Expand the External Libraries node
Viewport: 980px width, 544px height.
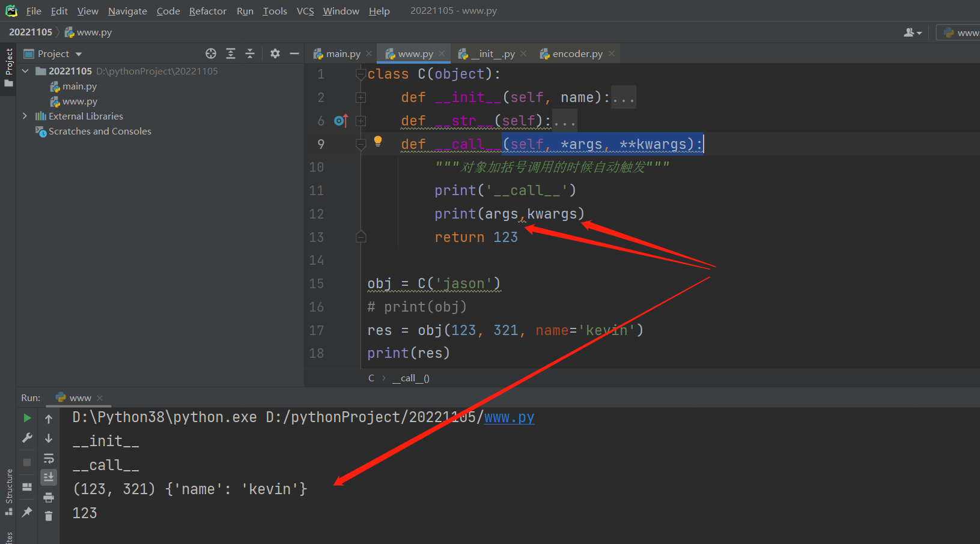[x=25, y=116]
